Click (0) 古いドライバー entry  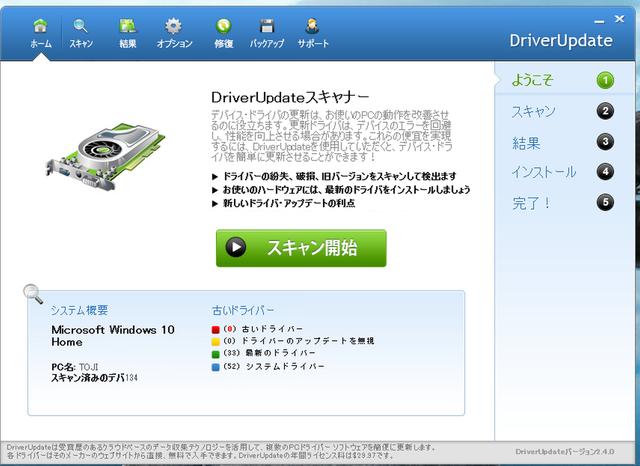[x=263, y=329]
